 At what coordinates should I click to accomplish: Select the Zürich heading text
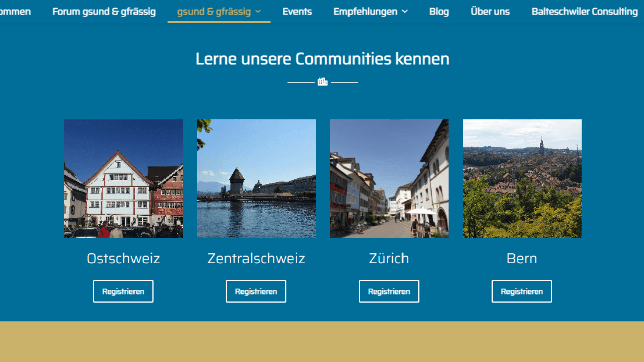tap(389, 258)
